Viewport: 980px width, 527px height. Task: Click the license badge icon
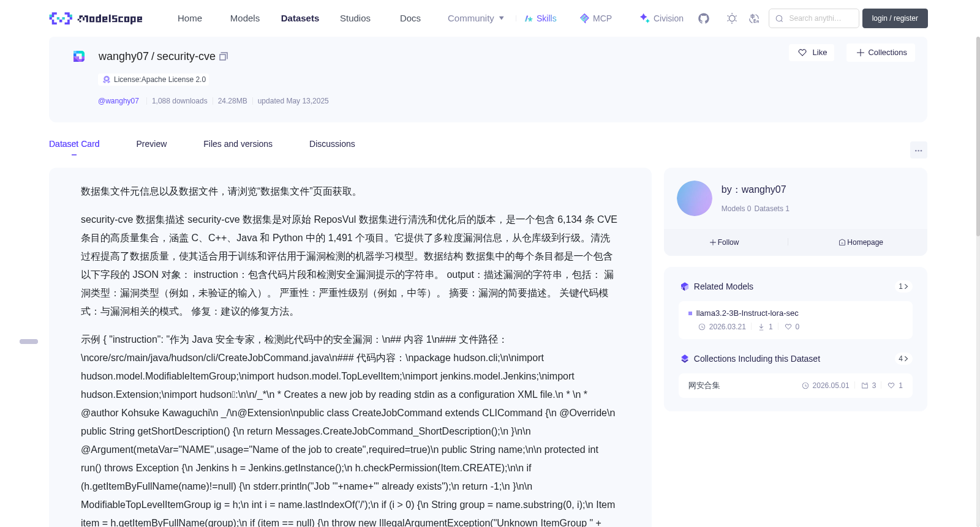tap(107, 80)
